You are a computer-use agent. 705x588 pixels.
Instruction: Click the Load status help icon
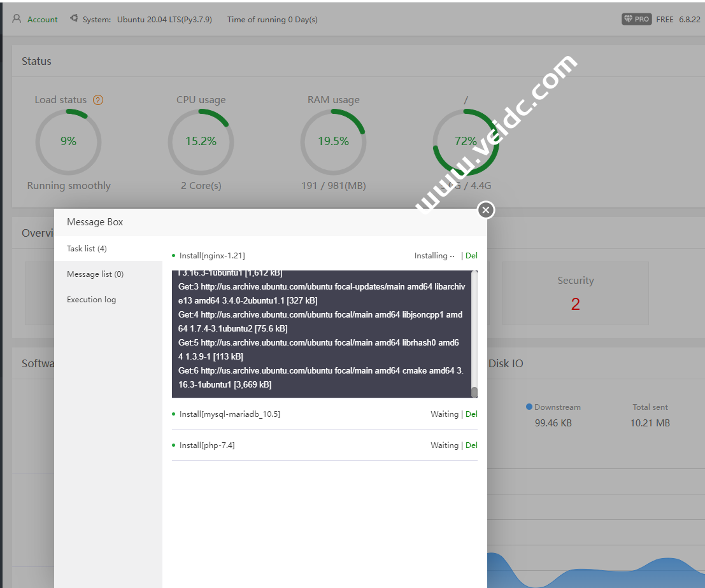[98, 100]
